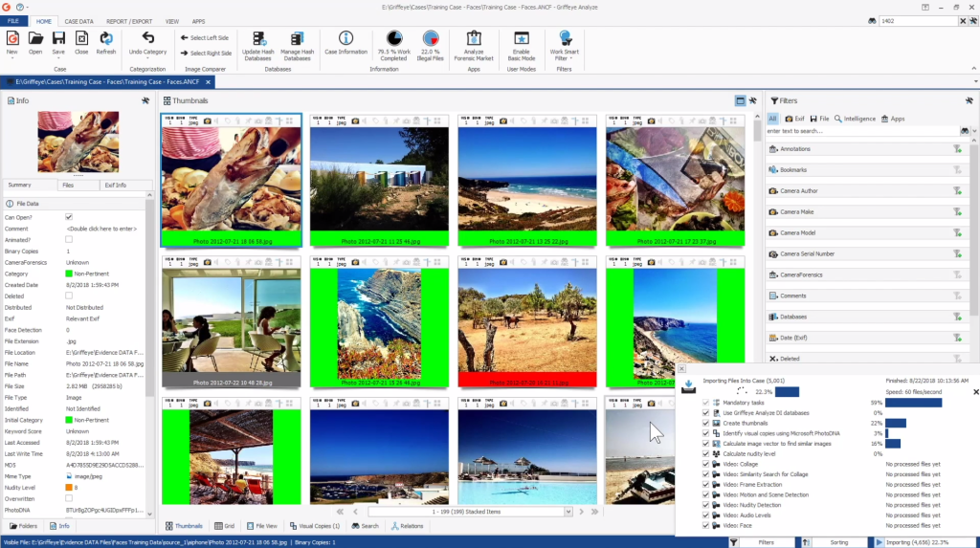980x548 pixels.
Task: Expand the Save button dropdown
Action: click(x=59, y=59)
